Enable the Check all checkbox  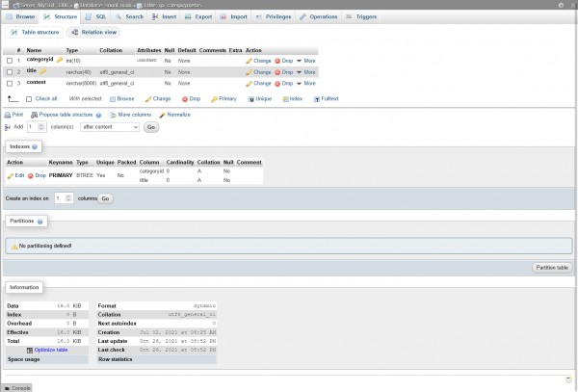tap(29, 98)
